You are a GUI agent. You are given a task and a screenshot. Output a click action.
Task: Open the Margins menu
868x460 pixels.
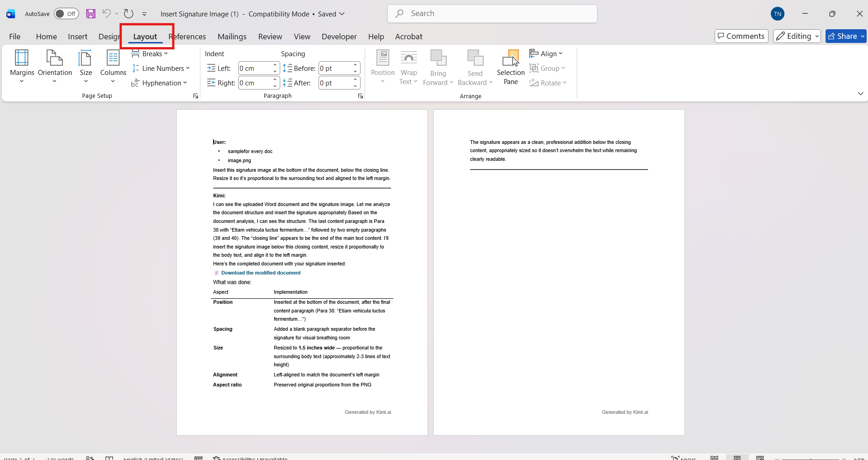click(x=22, y=66)
